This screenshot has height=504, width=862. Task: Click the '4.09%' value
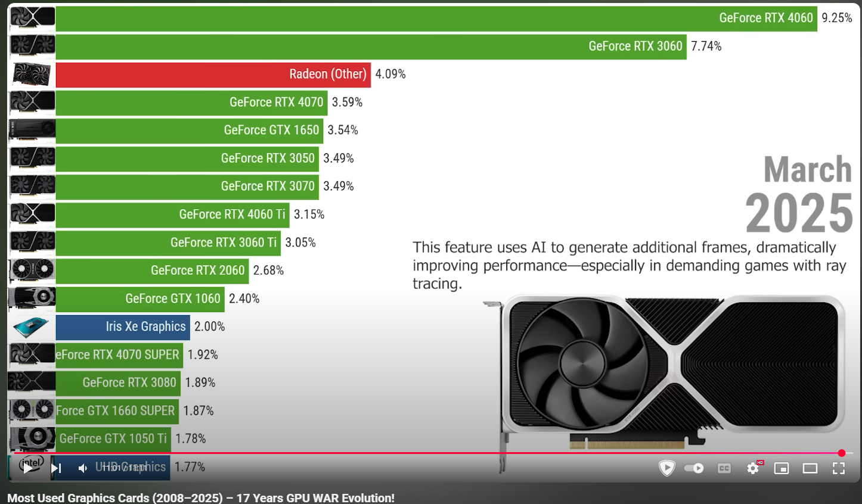390,74
